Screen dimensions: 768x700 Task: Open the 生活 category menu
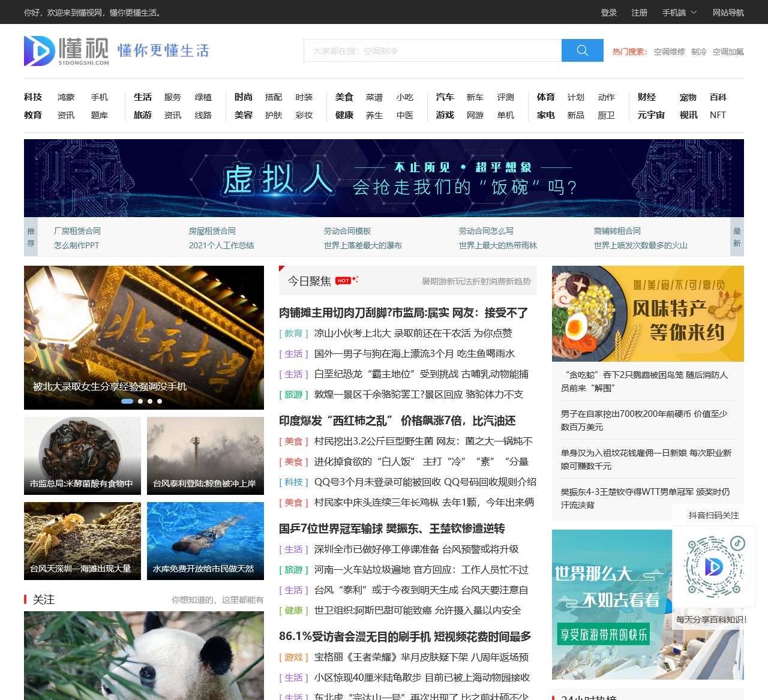coord(143,97)
